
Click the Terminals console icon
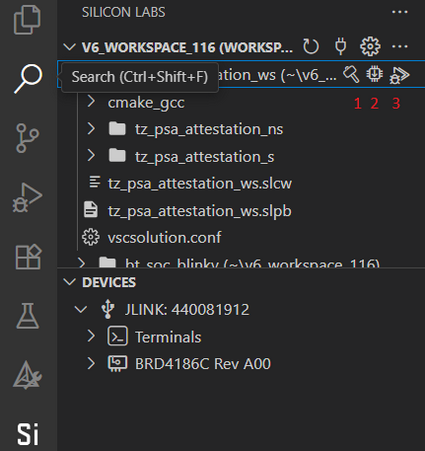pyautogui.click(x=117, y=336)
